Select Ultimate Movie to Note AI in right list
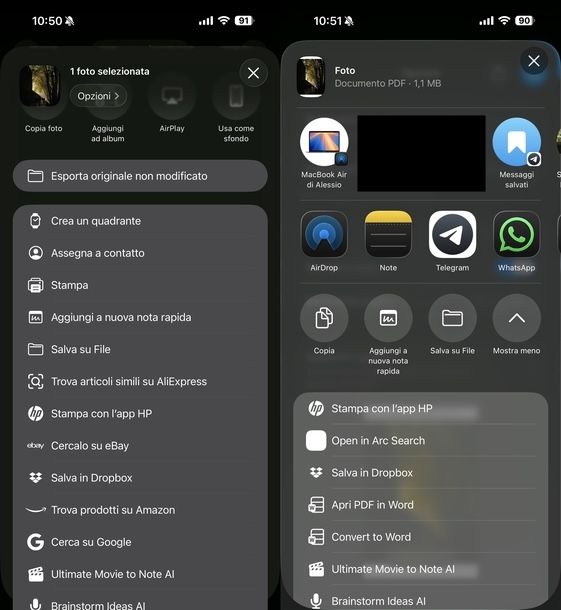Screen dimensions: 561x610 click(x=421, y=569)
